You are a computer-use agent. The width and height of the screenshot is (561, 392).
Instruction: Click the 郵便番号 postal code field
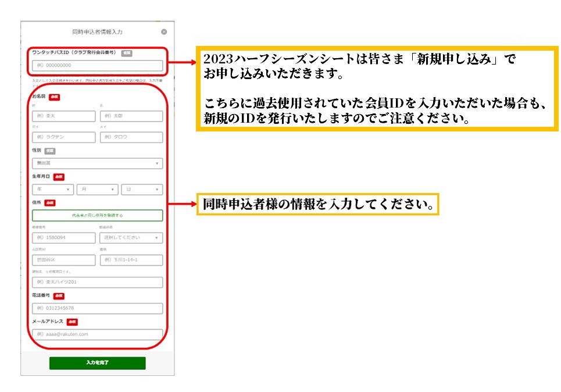pos(64,238)
